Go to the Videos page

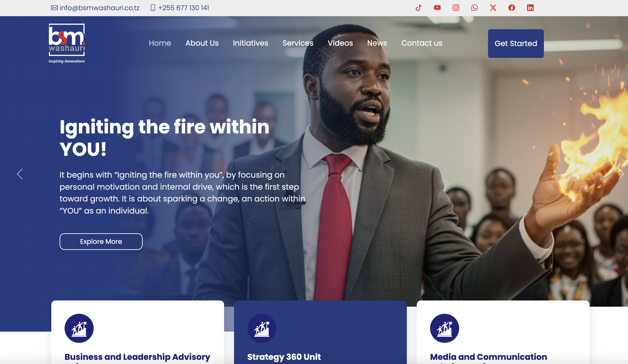tap(340, 43)
